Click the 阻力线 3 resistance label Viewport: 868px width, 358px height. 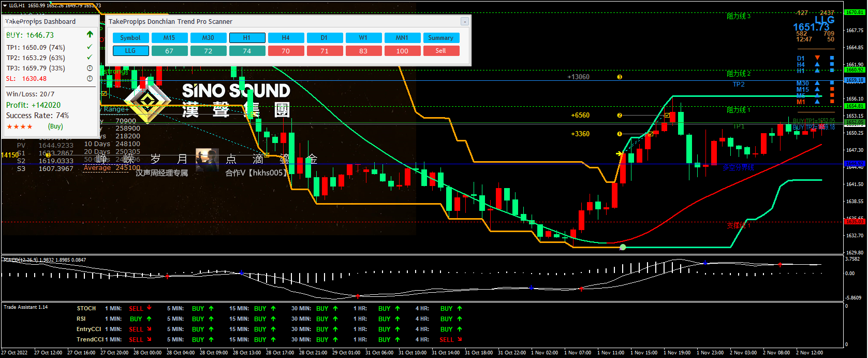(x=739, y=16)
